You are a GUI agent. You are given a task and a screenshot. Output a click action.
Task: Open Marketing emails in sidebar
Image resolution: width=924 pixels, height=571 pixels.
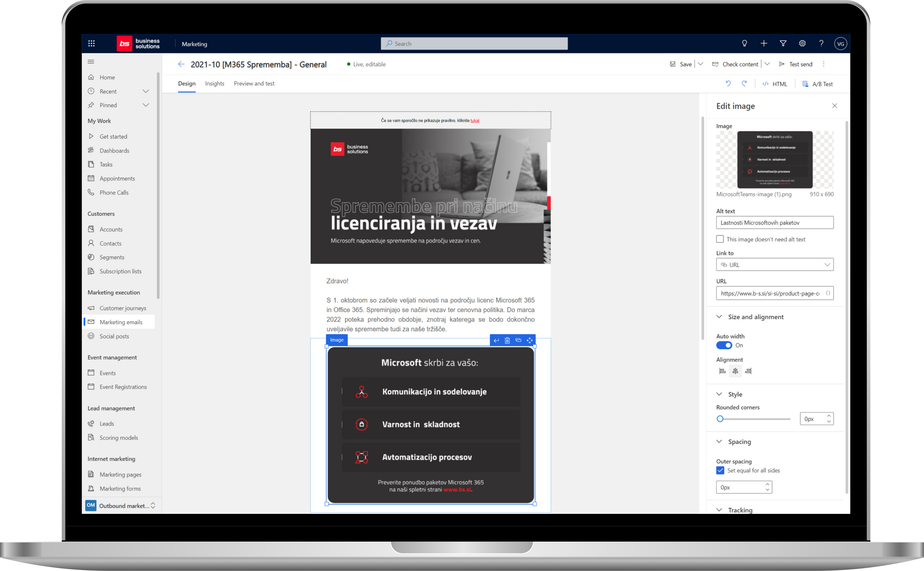119,322
